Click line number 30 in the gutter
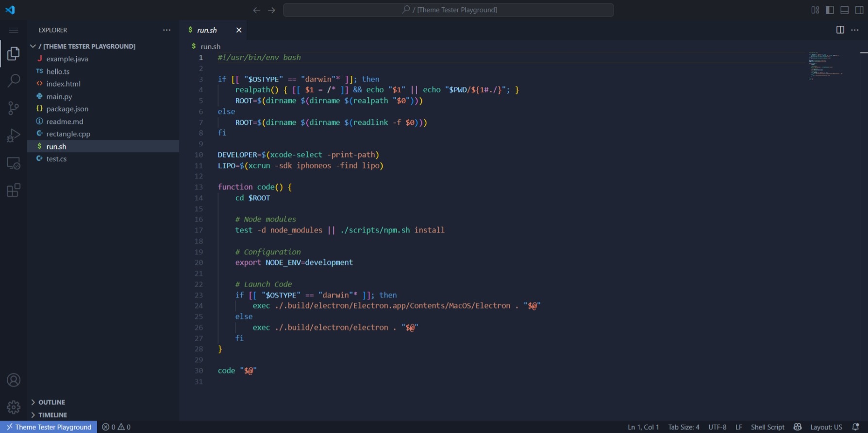 click(x=199, y=371)
